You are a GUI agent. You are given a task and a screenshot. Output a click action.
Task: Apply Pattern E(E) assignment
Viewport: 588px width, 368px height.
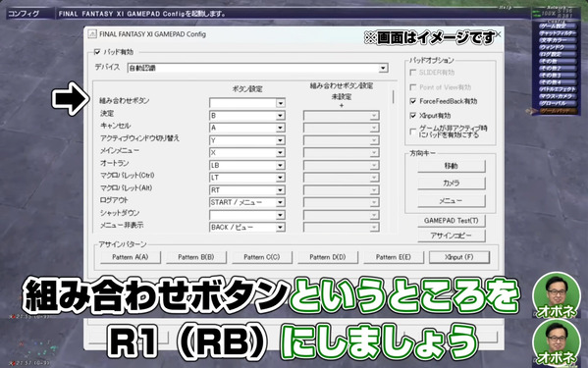(x=394, y=257)
